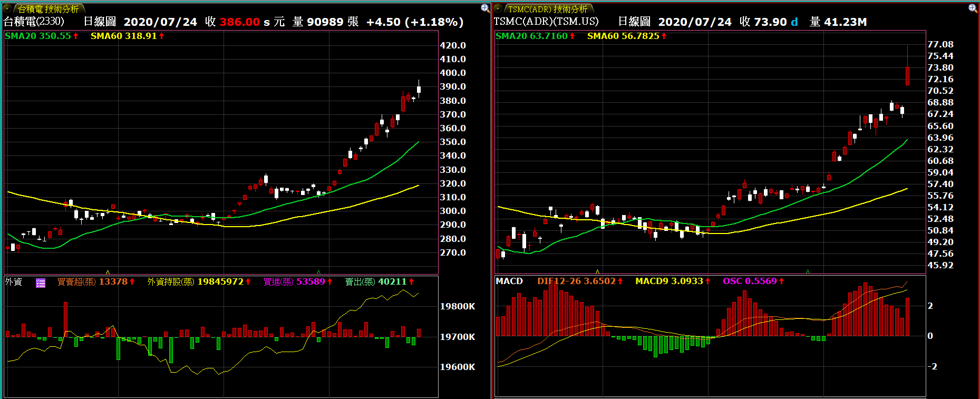The image size is (980, 399).
Task: Click the change value +4.50 (+1.18%)
Action: 415,22
